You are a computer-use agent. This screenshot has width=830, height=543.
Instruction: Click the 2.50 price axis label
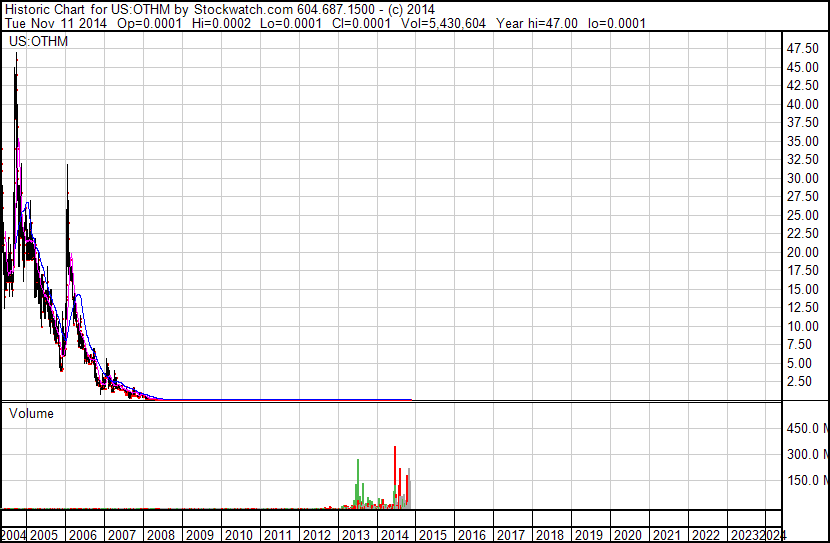(x=799, y=382)
